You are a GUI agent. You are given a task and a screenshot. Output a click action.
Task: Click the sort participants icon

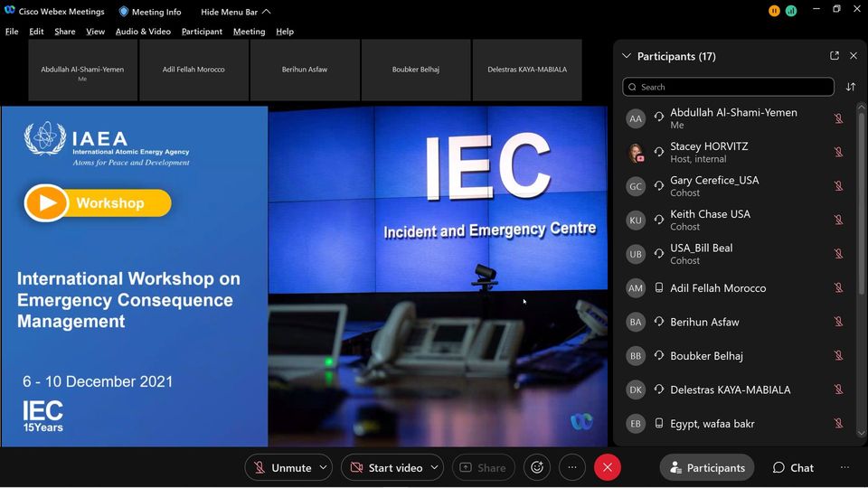[850, 88]
